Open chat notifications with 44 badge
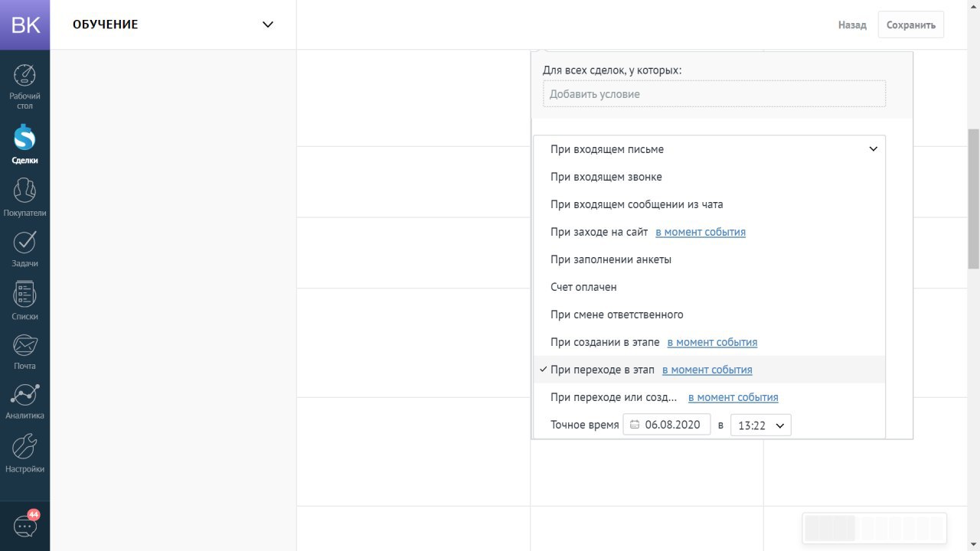 click(x=25, y=525)
